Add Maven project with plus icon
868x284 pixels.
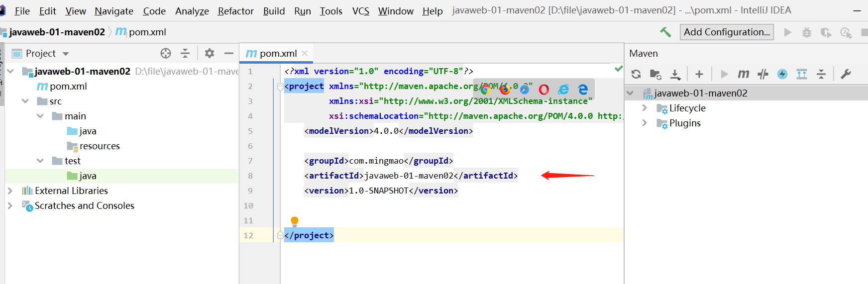pos(699,74)
